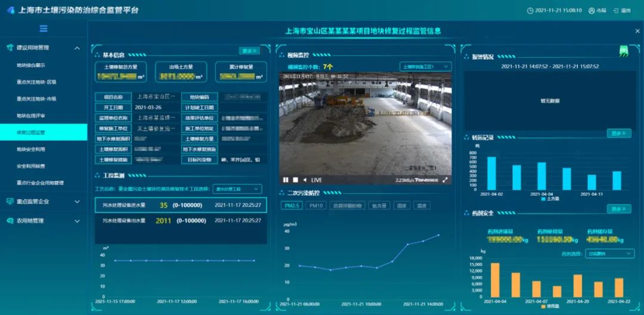Click the green alarm light icon
The height and width of the screenshot is (315, 644).
tap(623, 51)
